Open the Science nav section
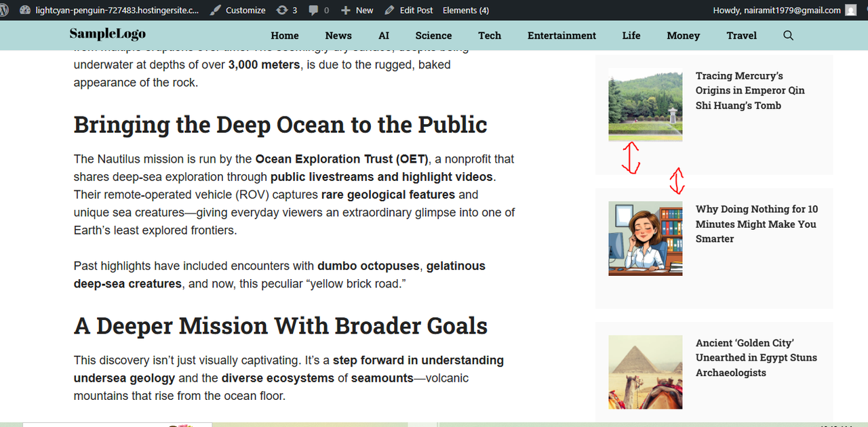The height and width of the screenshot is (427, 868). [433, 35]
